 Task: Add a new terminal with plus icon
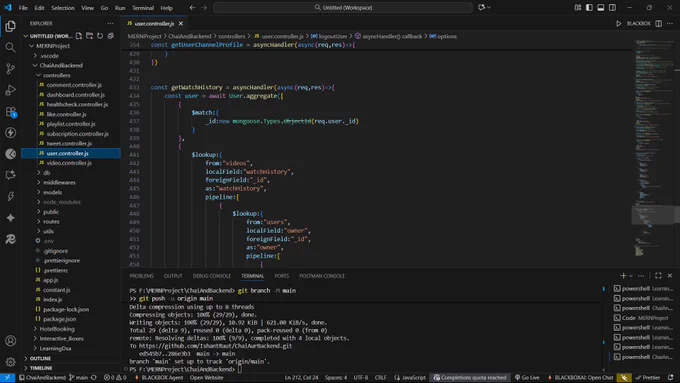coord(623,275)
